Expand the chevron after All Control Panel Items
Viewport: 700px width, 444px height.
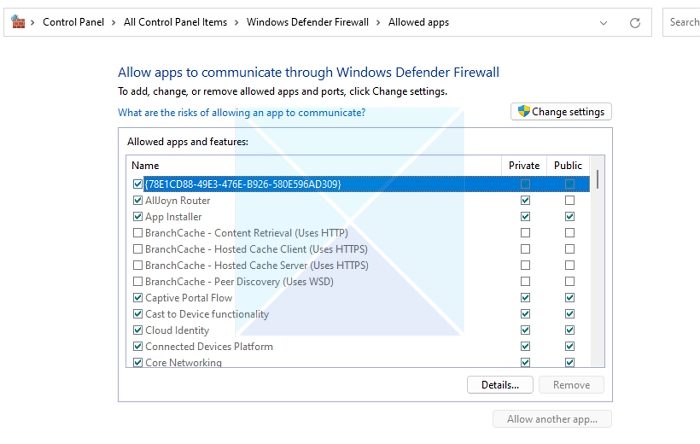237,22
